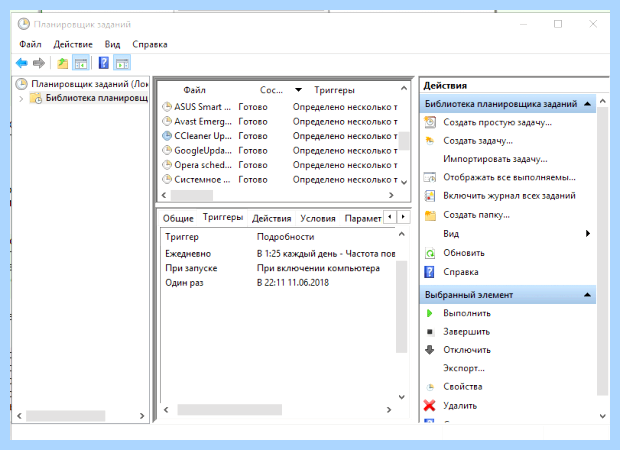Click the Библиотека планировщика folder icon

(36, 98)
